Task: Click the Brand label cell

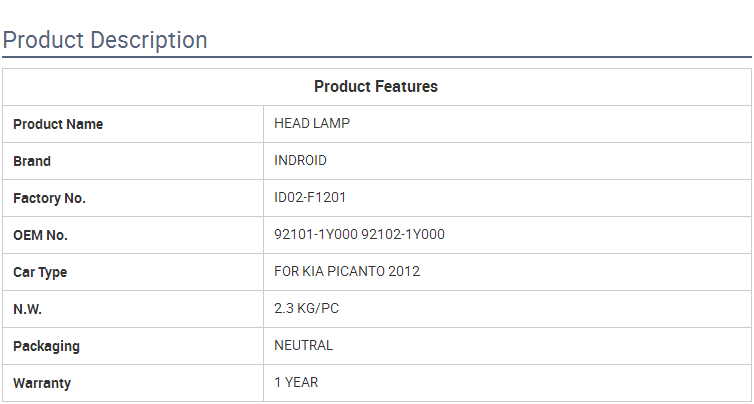Action: (x=32, y=161)
